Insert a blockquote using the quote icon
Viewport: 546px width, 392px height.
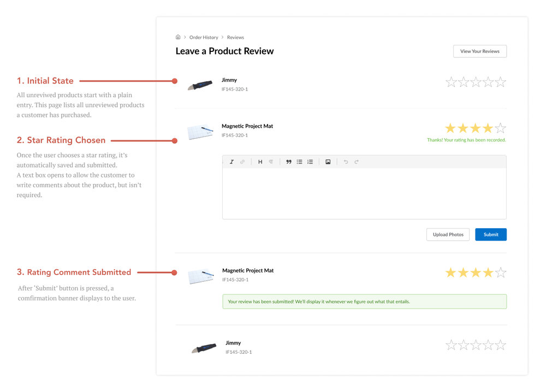tap(289, 162)
